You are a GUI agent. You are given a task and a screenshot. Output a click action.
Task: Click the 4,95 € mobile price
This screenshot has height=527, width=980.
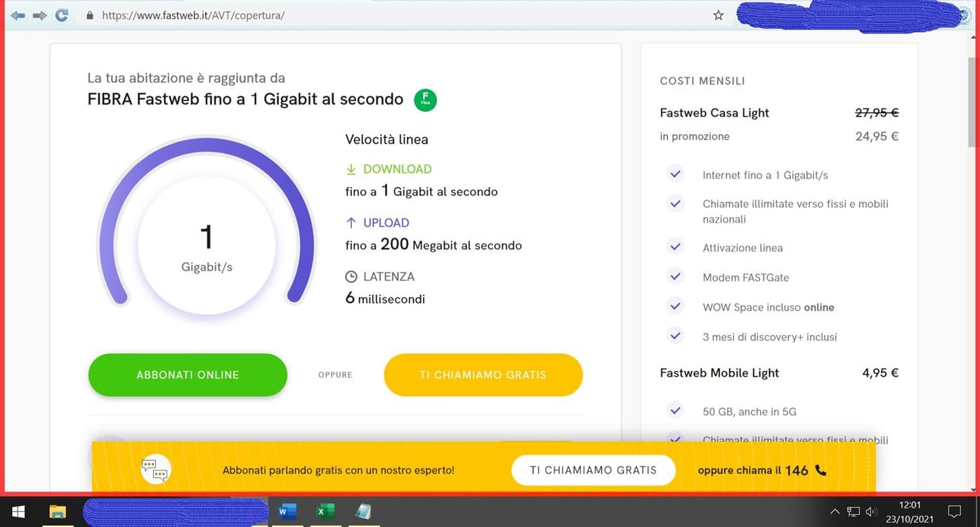tap(880, 372)
